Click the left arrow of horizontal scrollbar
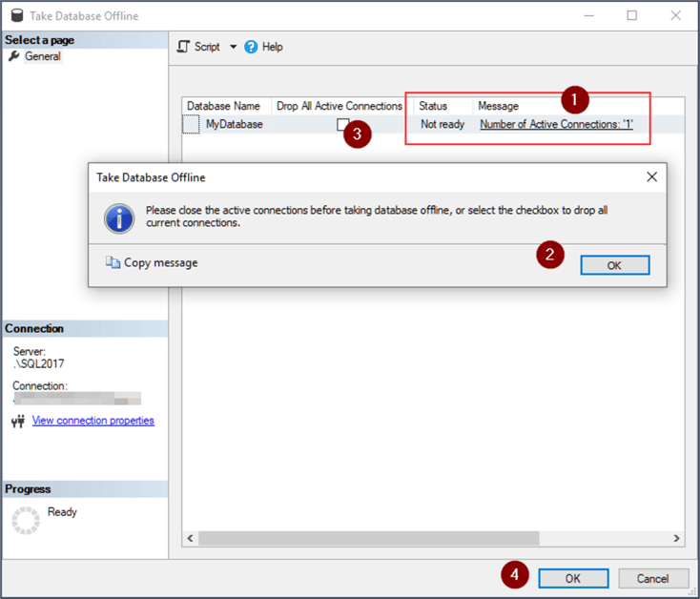700x599 pixels. tap(190, 538)
